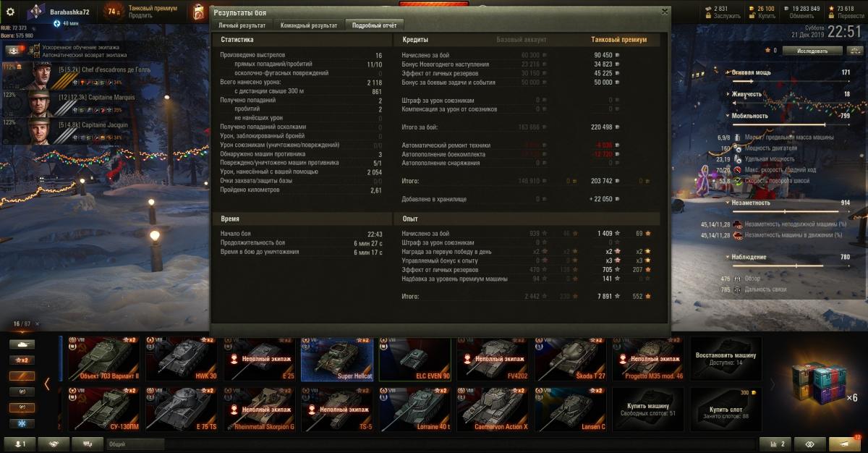Viewport: 868px width, 453px height.
Task: Select Lansen C tank in carousel
Action: coord(571,410)
